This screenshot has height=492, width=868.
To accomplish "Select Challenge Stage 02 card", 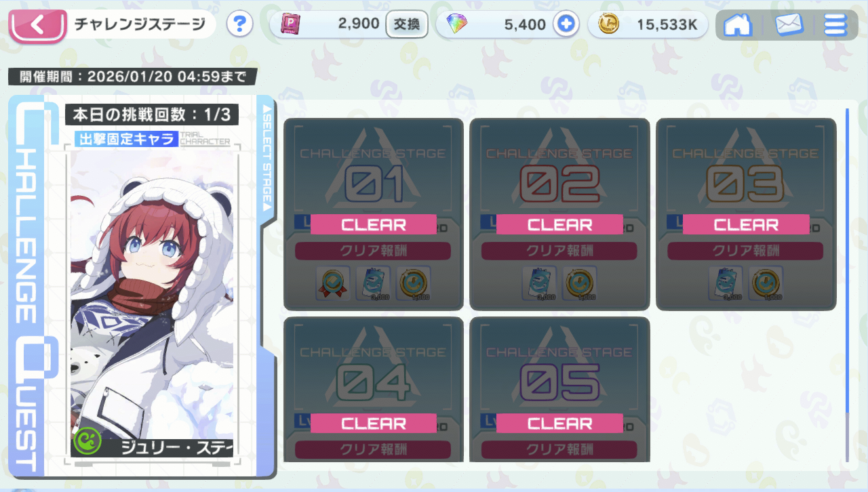I will pyautogui.click(x=559, y=214).
